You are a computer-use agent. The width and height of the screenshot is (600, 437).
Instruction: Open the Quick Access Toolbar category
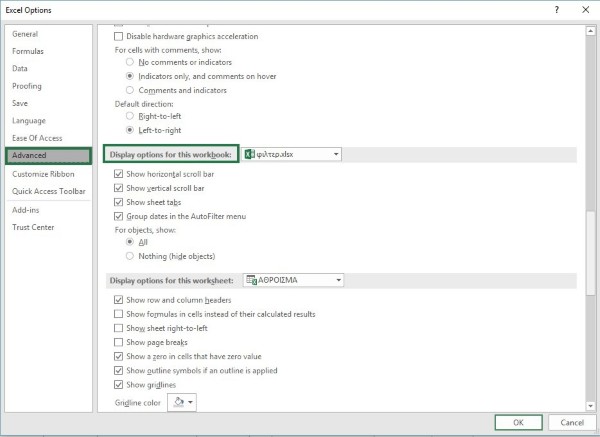point(49,191)
